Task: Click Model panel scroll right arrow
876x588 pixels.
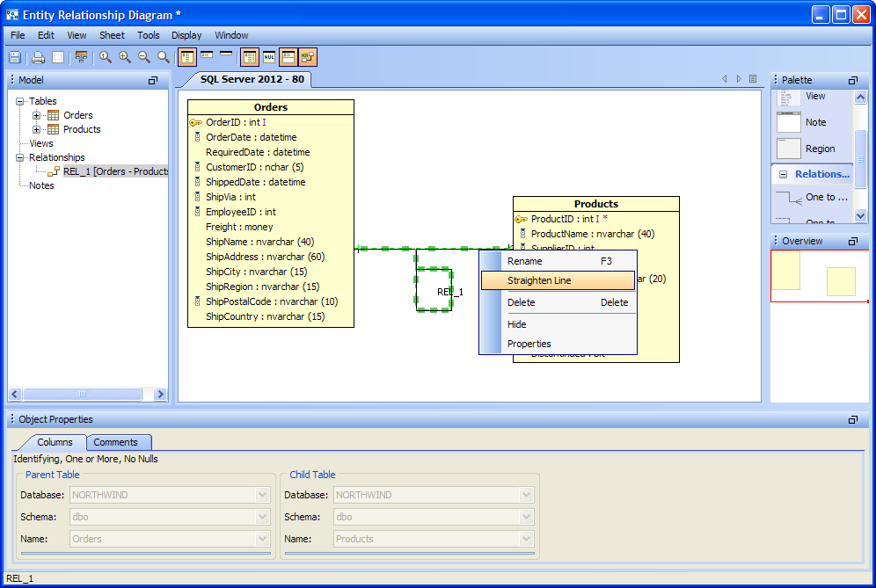Action: point(160,395)
